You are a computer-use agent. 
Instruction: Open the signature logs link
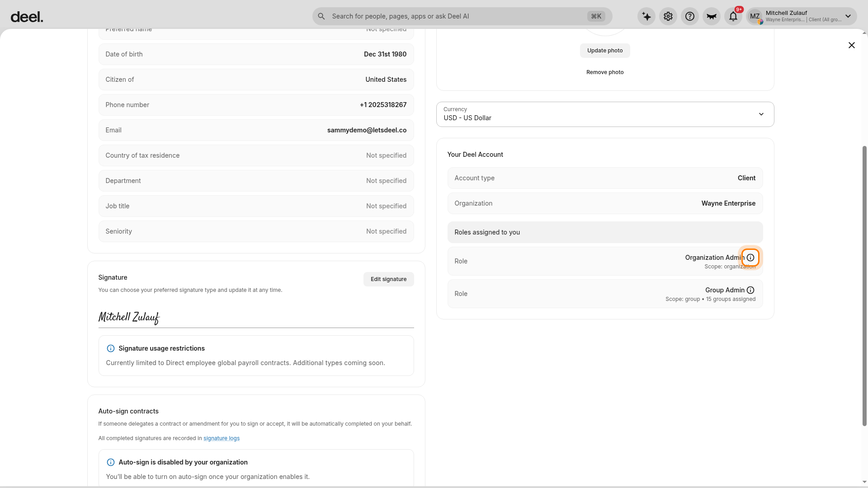click(x=222, y=438)
